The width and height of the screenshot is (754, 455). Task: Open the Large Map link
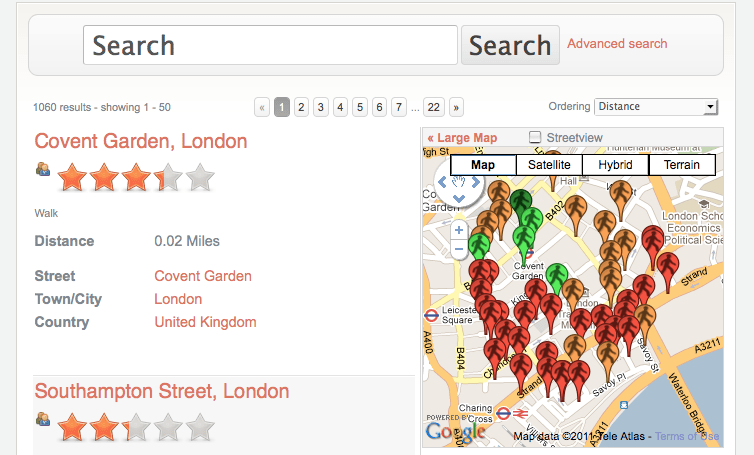click(x=462, y=137)
